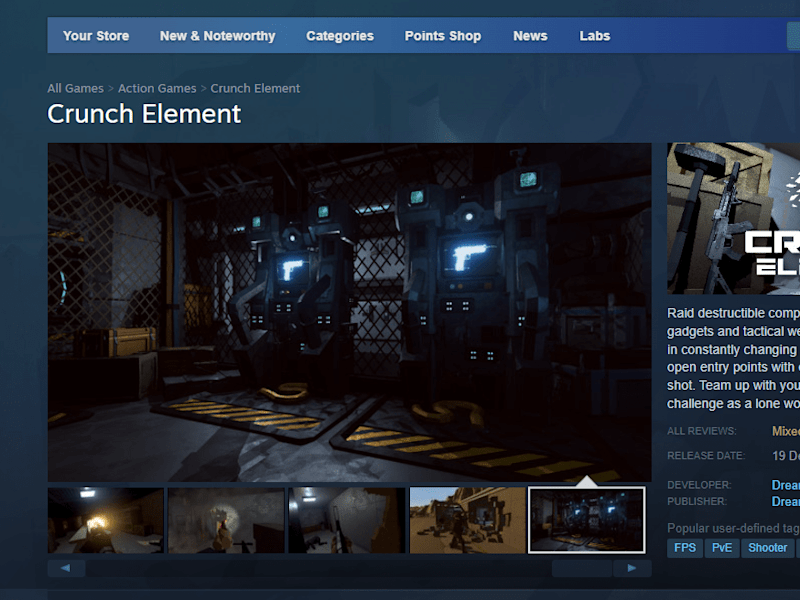Select the second thumbnail with grey wall
Screen dimensions: 800x600
(226, 520)
